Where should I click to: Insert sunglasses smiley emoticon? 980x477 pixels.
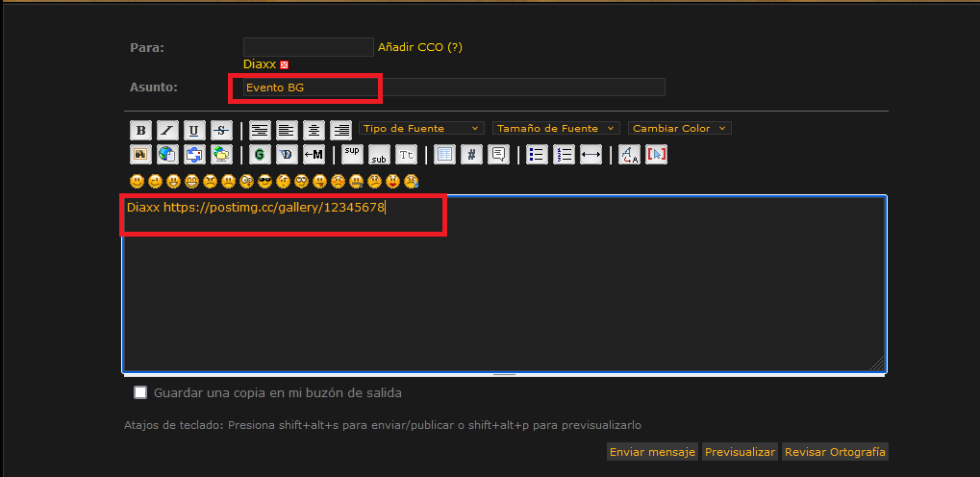(x=265, y=182)
